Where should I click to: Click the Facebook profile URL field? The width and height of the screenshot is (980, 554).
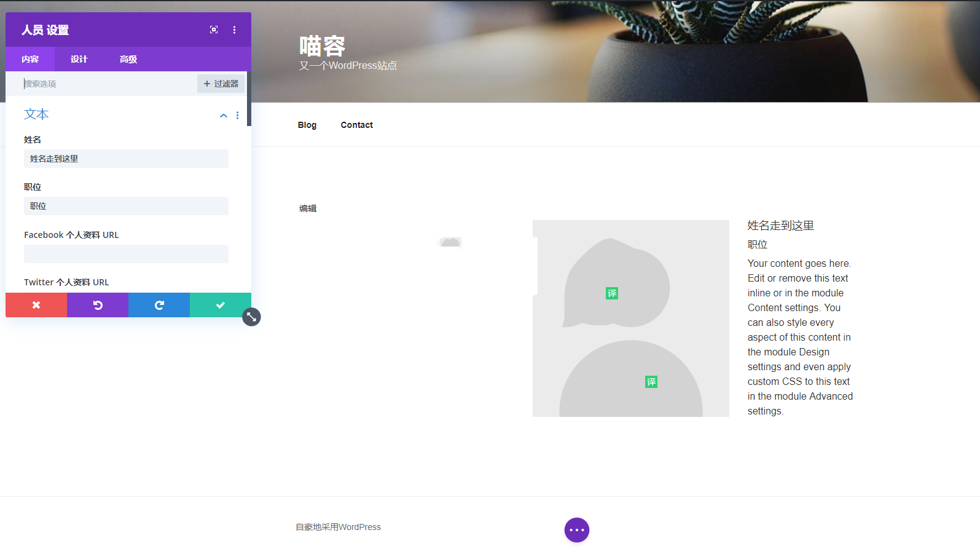126,254
